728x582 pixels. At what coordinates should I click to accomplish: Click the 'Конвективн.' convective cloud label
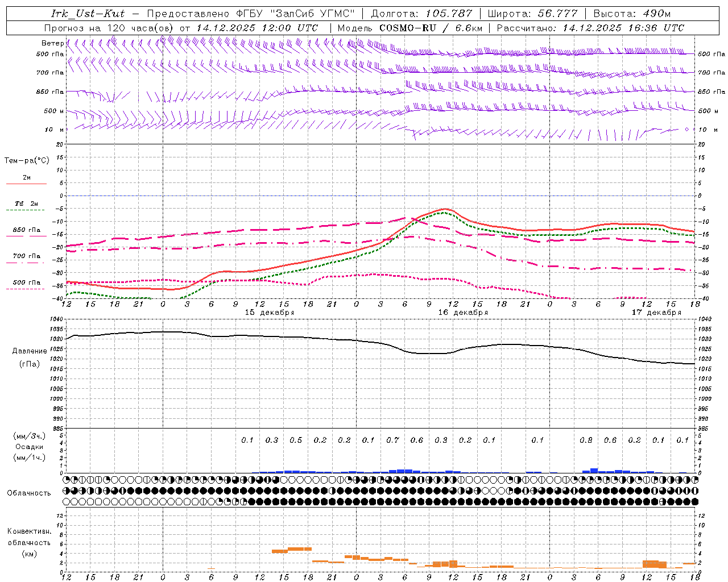click(x=29, y=531)
